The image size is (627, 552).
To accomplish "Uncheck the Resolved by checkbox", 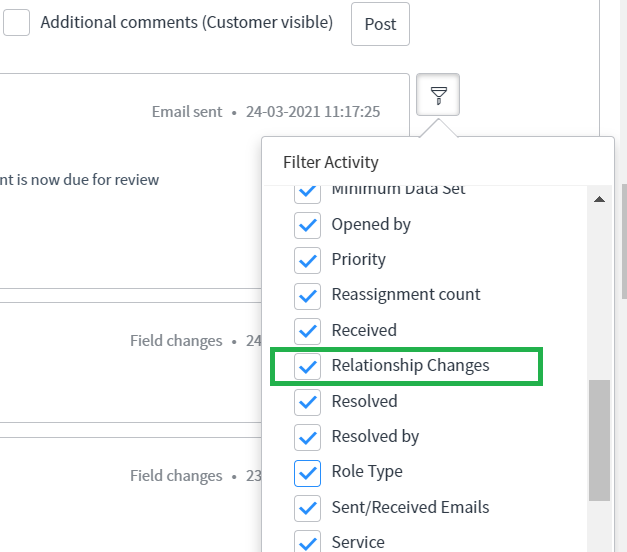I will click(x=308, y=437).
